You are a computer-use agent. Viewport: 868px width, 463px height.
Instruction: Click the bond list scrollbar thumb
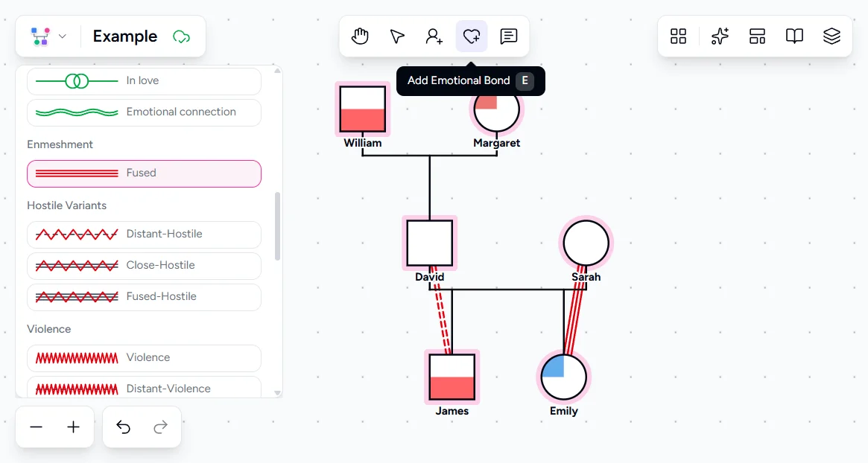click(277, 226)
